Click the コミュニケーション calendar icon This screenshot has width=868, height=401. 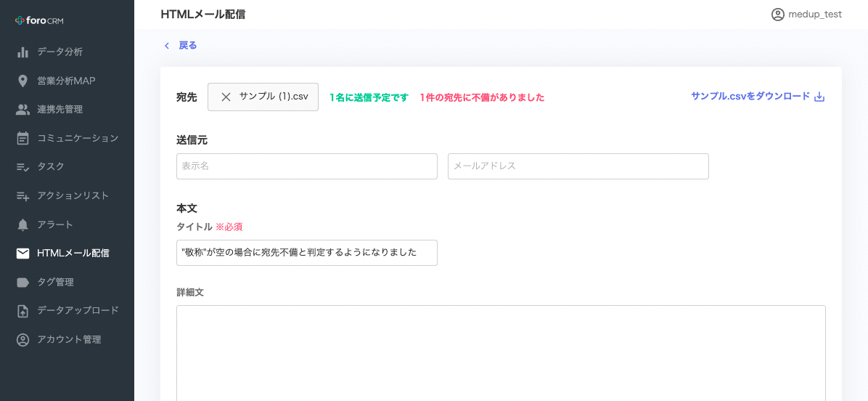(22, 139)
